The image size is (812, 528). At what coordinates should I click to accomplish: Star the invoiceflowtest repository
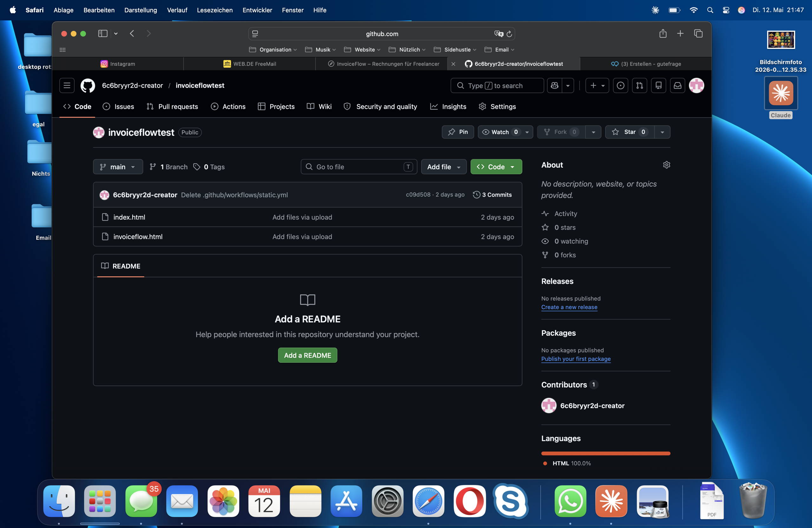[630, 132]
